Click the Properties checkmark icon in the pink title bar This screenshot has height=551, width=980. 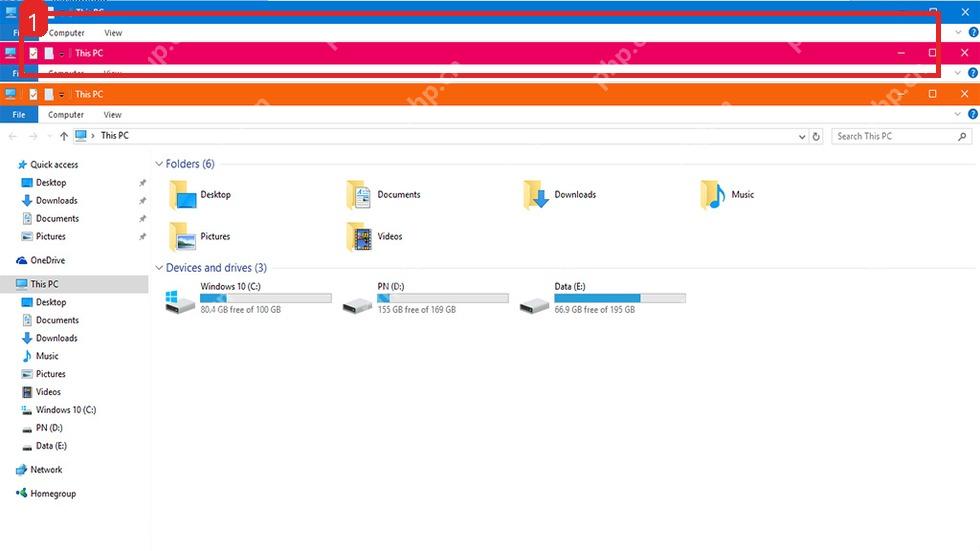click(x=33, y=53)
